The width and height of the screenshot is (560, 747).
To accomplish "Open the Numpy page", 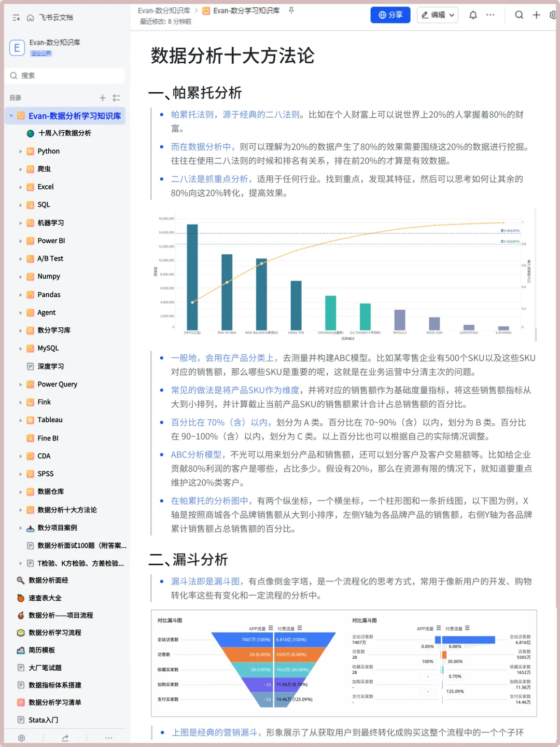I will pyautogui.click(x=49, y=276).
